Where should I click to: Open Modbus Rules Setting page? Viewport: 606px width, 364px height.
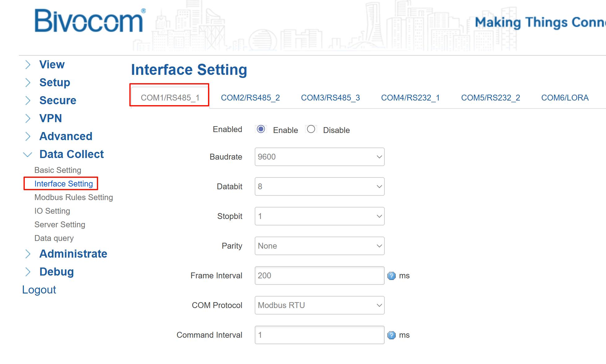tap(73, 197)
